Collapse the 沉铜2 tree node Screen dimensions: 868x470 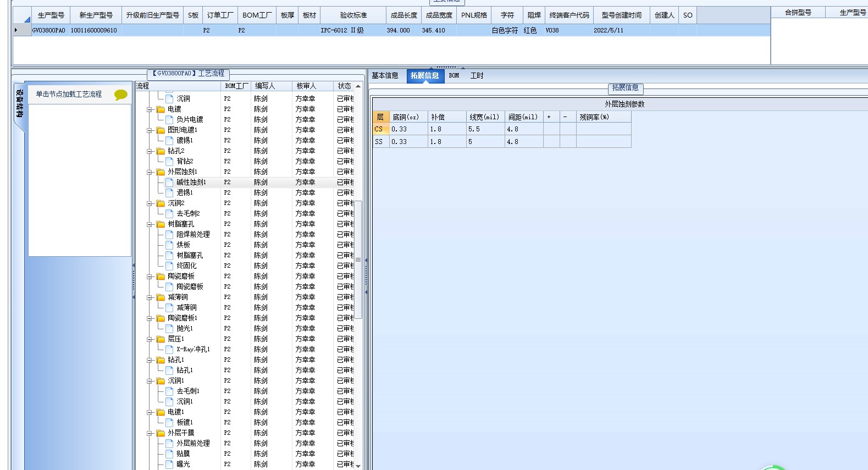click(150, 203)
